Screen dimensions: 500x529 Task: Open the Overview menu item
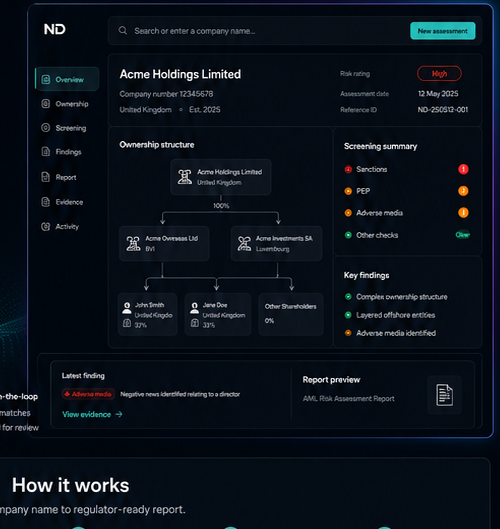[x=67, y=79]
